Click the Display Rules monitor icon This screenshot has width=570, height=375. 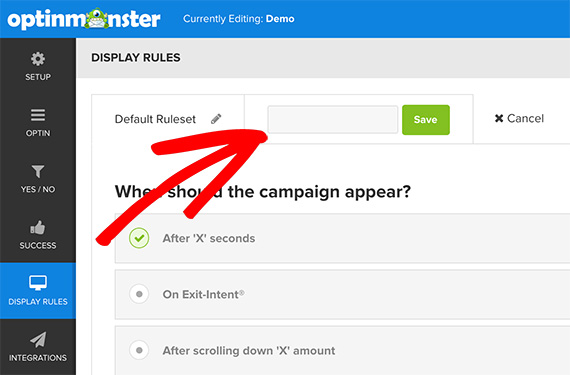point(38,283)
